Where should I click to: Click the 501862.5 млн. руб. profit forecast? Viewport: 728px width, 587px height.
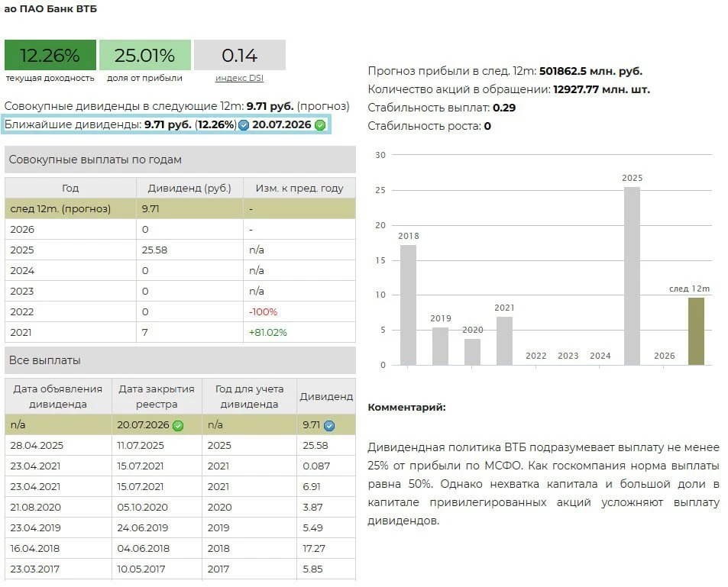590,71
